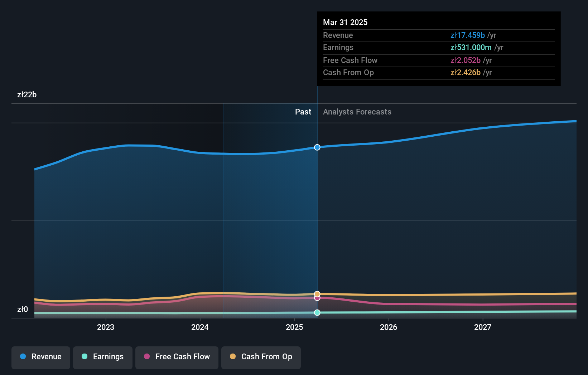Screen dimensions: 588x375
Task: Click the teal Earnings legend dot
Action: [x=85, y=357]
